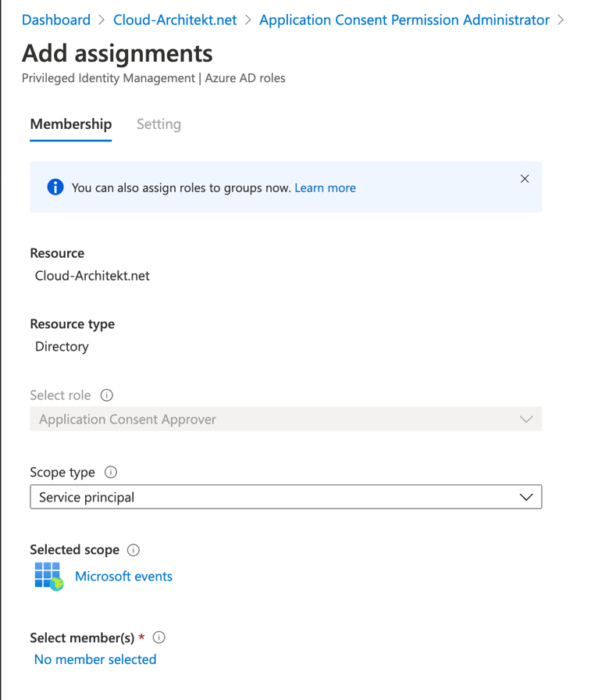
Task: Click the chevron after Dashboard breadcrumb
Action: (x=101, y=20)
